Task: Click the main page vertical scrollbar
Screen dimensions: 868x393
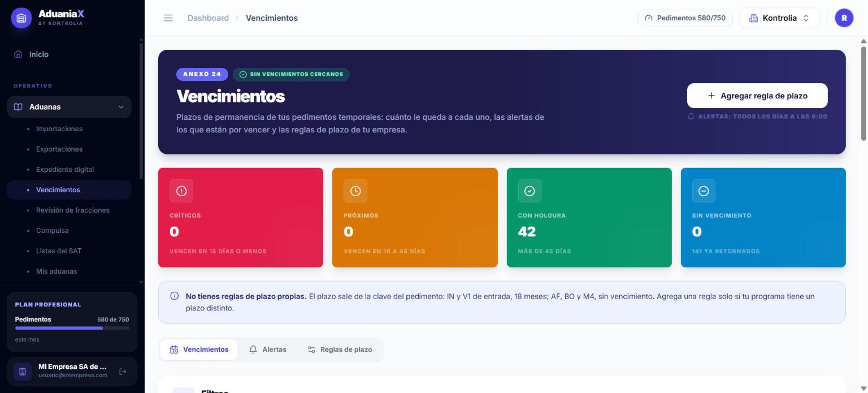Action: 863,93
